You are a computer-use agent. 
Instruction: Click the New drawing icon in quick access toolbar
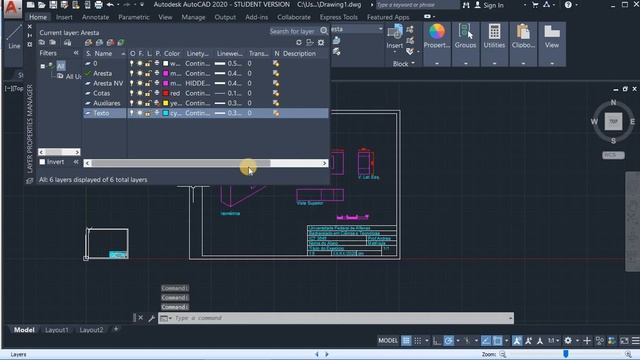coord(30,5)
